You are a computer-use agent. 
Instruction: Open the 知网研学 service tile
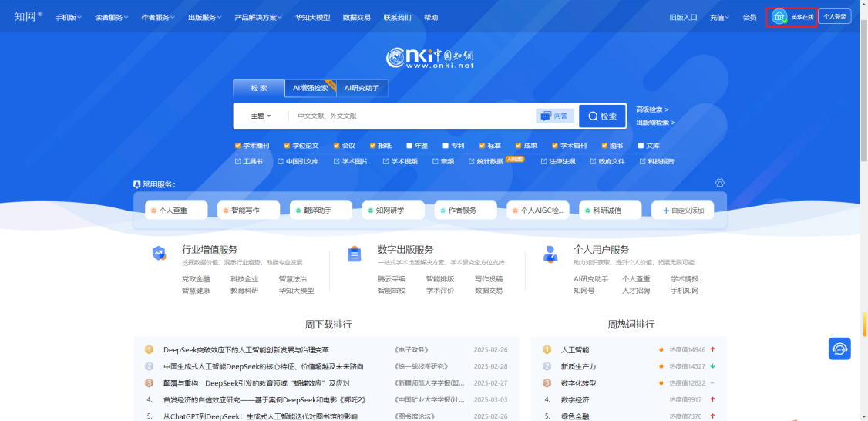[393, 210]
